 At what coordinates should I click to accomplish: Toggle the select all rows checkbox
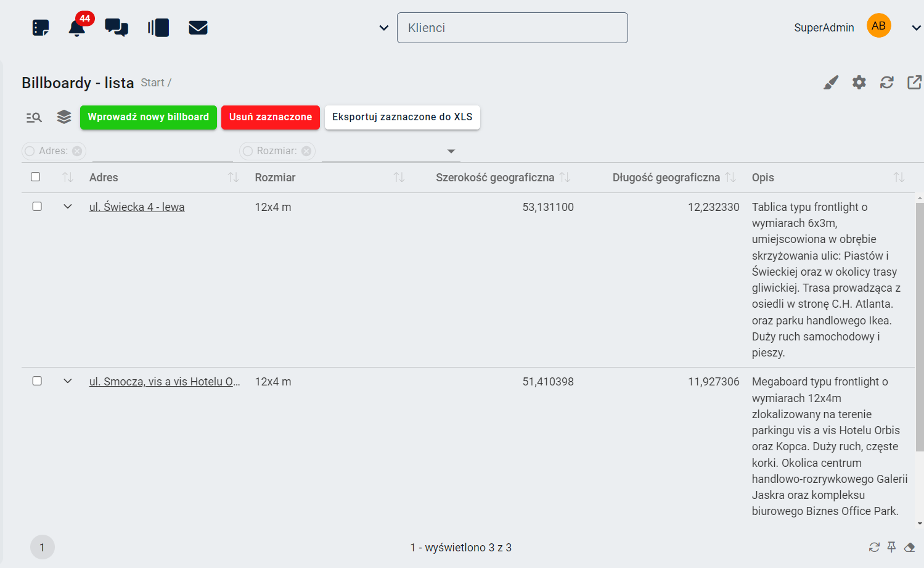[36, 177]
